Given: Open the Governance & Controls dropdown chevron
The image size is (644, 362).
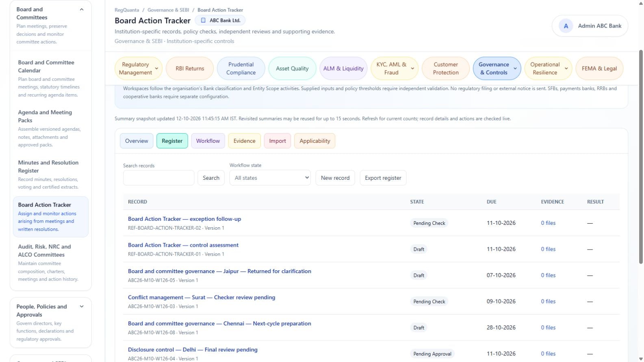Looking at the screenshot, I should (515, 69).
